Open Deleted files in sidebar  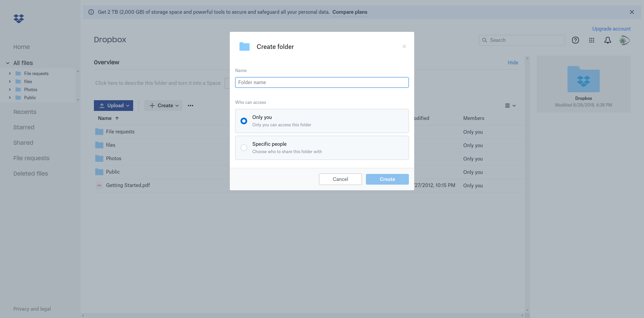pos(31,174)
